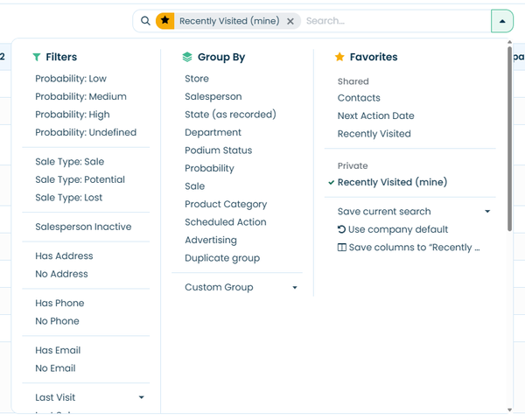Toggle filter Probability: Low
This screenshot has height=420, width=525.
[71, 79]
